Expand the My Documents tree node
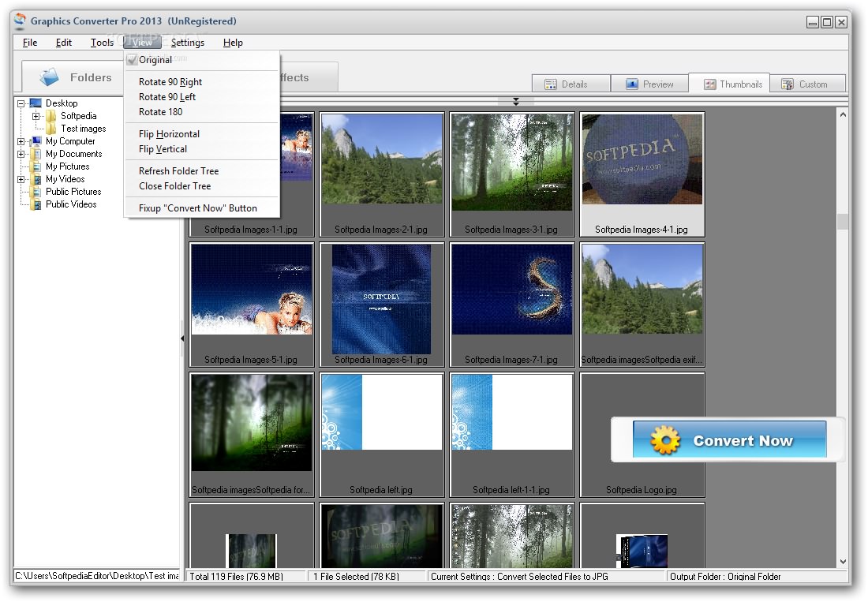This screenshot has height=602, width=868. (x=21, y=155)
